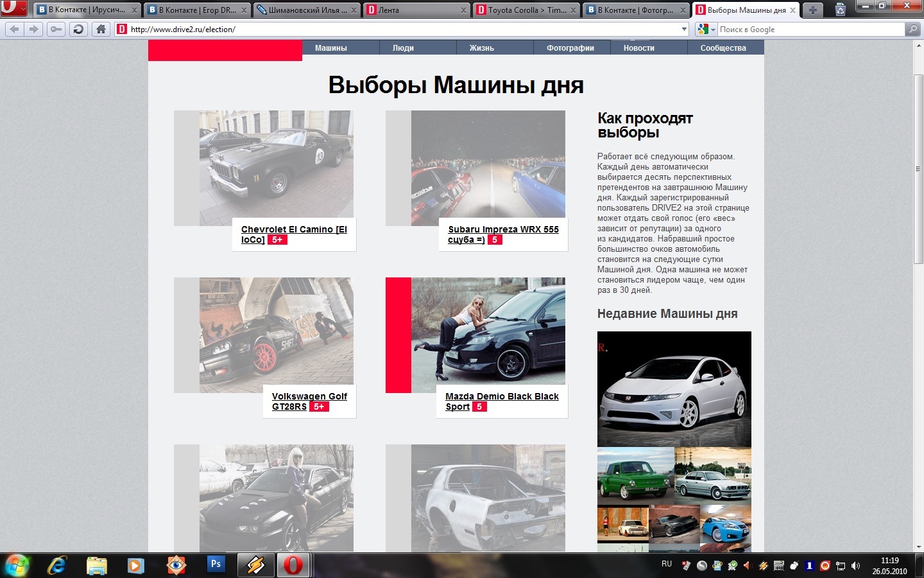Open the white Honda Civic recent car
The width and height of the screenshot is (924, 578).
point(674,389)
